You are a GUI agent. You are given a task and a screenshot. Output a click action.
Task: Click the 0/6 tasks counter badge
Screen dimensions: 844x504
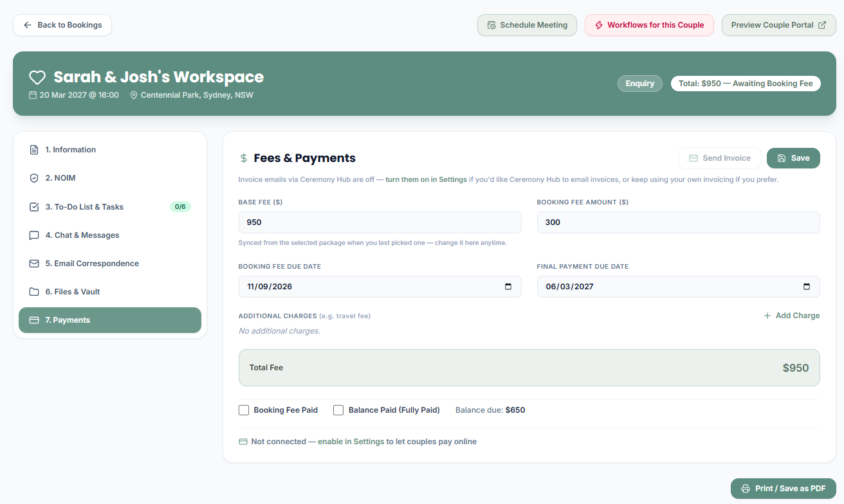pyautogui.click(x=180, y=207)
